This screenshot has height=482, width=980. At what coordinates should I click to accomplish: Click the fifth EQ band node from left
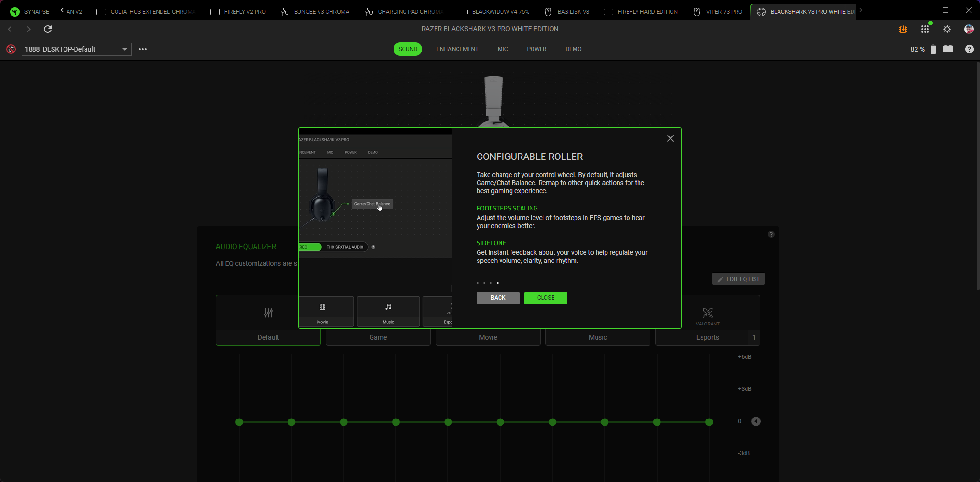tap(448, 422)
